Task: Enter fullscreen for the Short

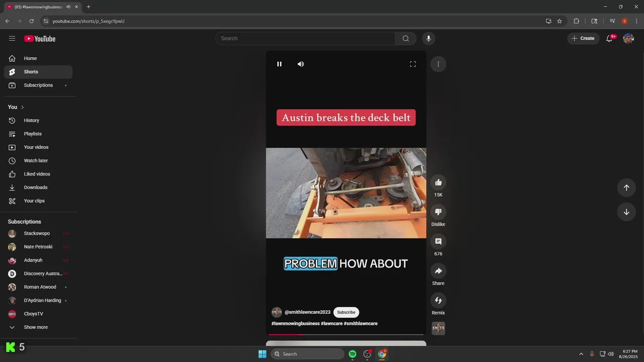Action: pyautogui.click(x=413, y=64)
